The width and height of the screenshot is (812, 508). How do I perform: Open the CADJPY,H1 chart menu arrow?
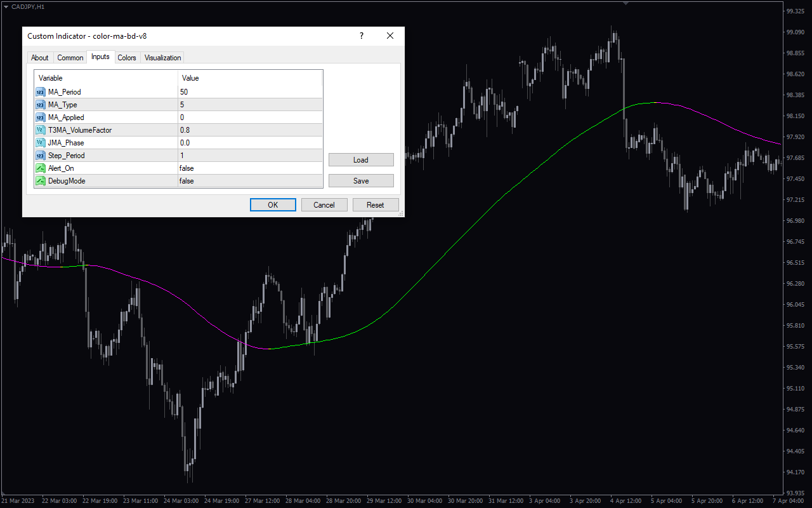point(6,6)
